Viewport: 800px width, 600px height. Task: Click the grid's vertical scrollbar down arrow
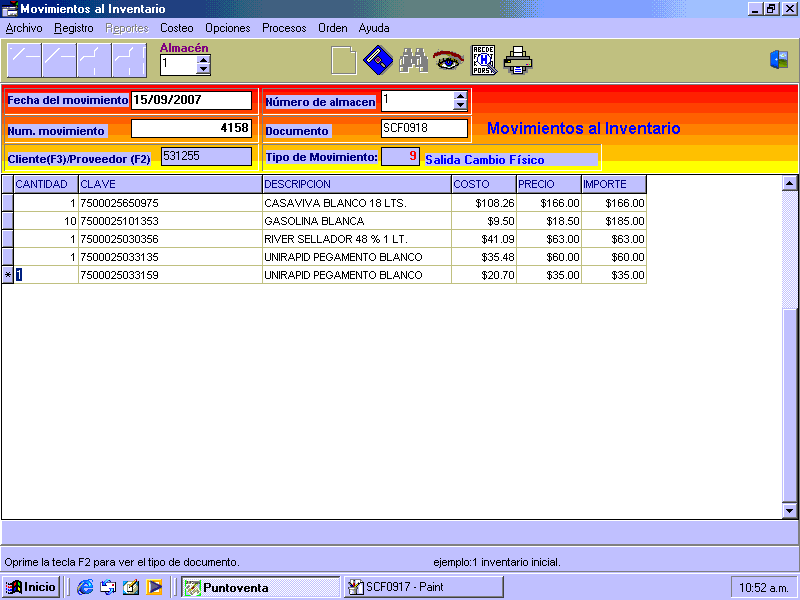(789, 510)
